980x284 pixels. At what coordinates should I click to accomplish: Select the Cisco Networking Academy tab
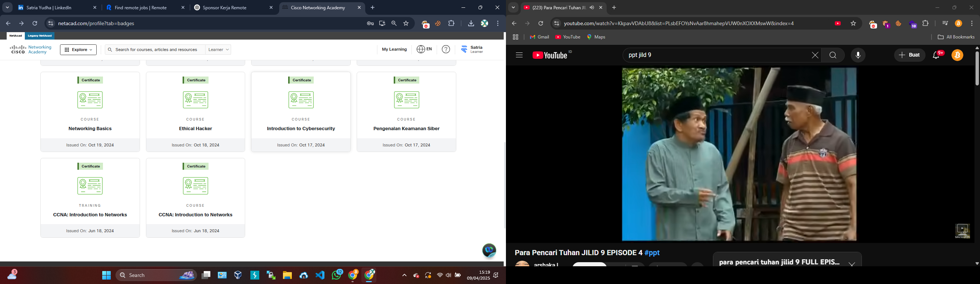tap(322, 8)
